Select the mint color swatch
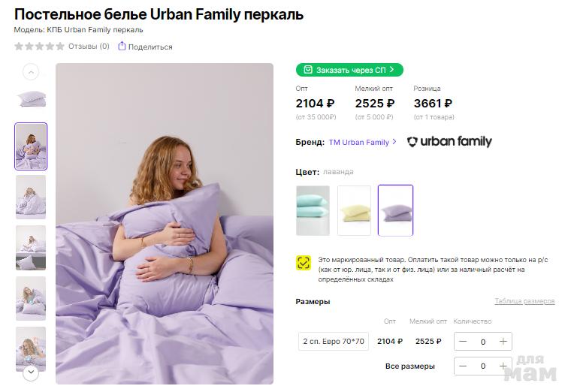Screen dimensions: 568x392 313,210
